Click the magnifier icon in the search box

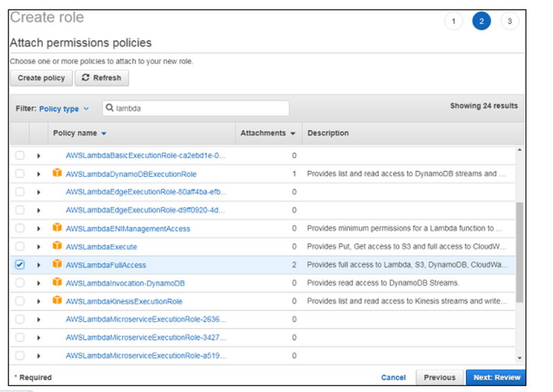(110, 109)
